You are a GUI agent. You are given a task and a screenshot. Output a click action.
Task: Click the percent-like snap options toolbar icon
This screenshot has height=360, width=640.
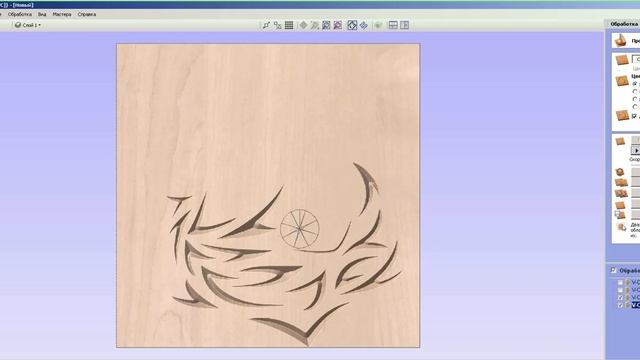278,25
